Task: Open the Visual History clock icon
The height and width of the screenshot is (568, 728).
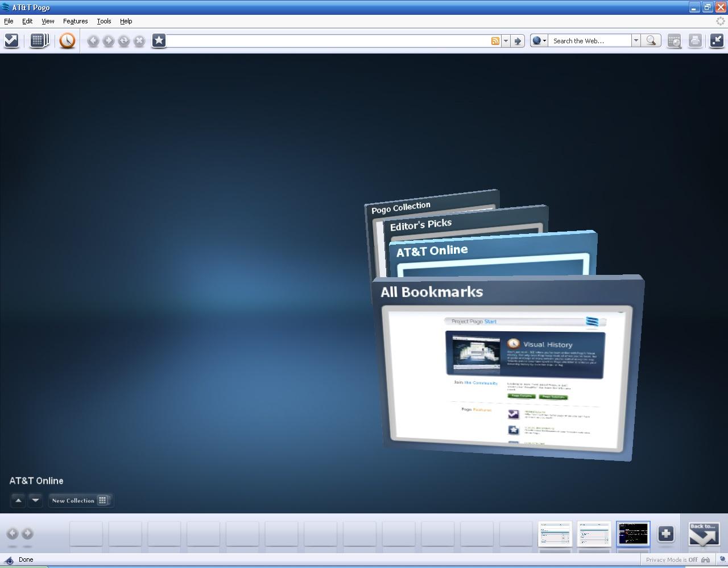Action: 67,40
